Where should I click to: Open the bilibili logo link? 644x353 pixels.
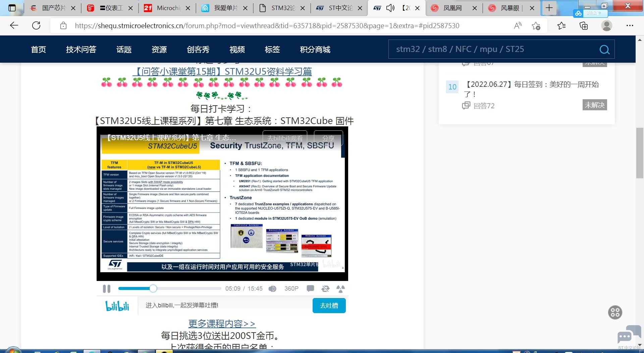coord(117,306)
